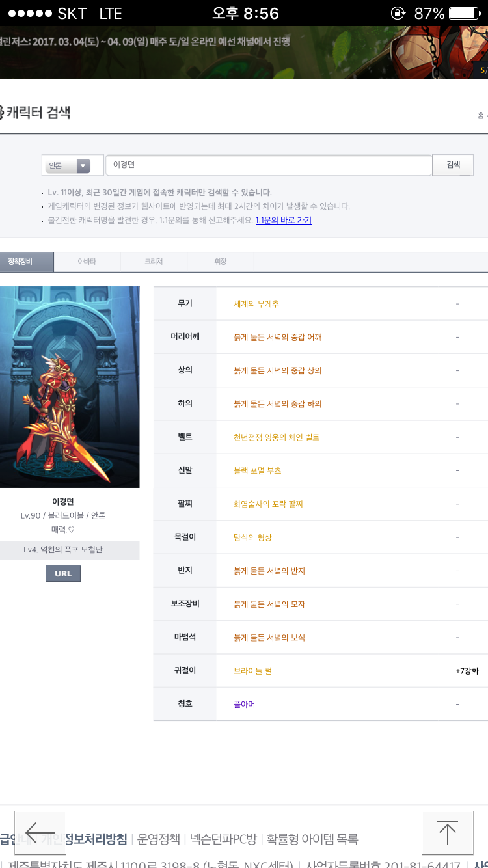Click the character portrait image
Viewport: 488px width, 868px height.
[x=69, y=387]
